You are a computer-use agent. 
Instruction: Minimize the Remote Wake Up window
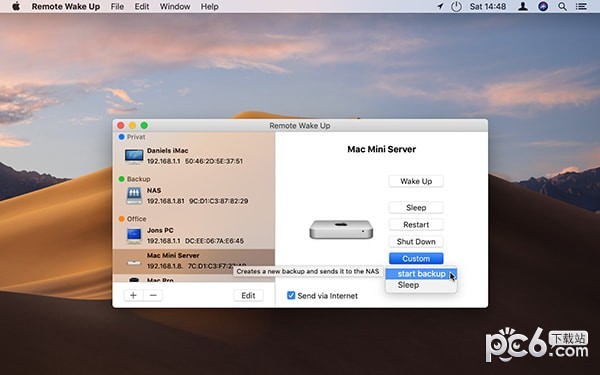[132, 126]
